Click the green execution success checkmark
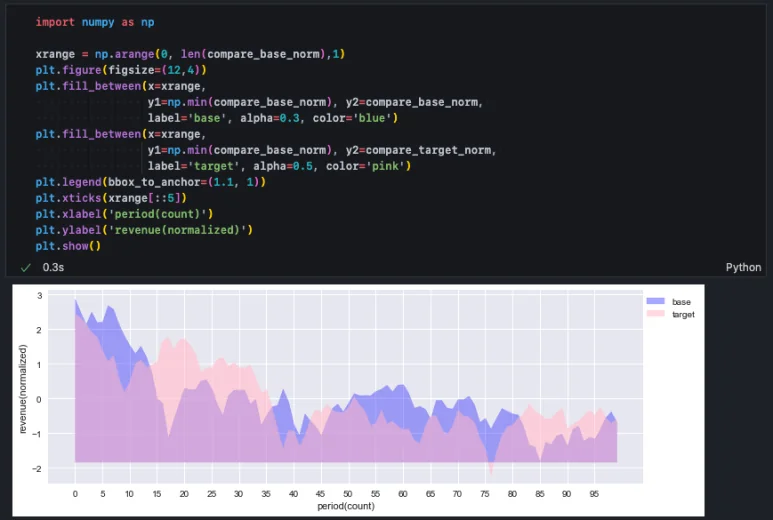Viewport: 773px width, 520px height. point(25,267)
